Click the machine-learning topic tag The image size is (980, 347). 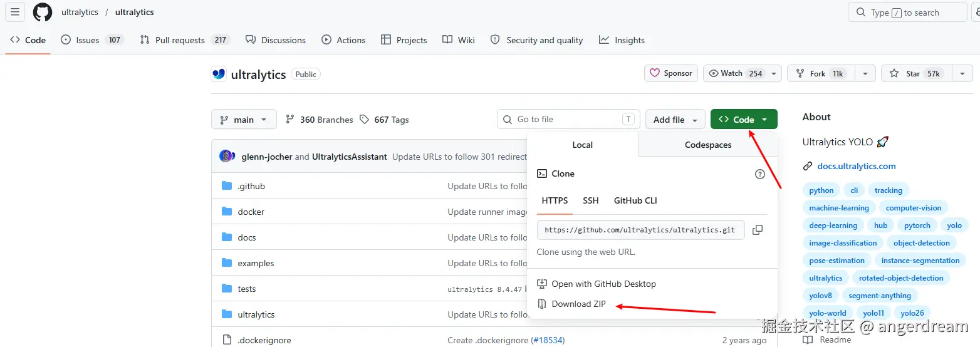point(839,208)
